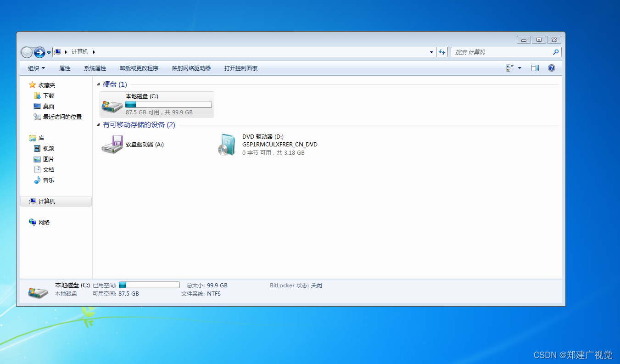Screen dimensions: 620x364
Task: Click 卸载或更改程序 toolbar command
Action: [x=139, y=68]
